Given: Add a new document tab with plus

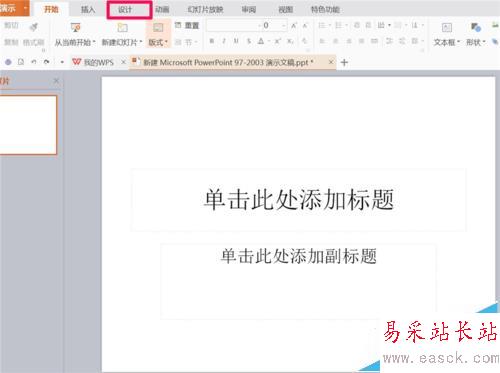Looking at the screenshot, I should pyautogui.click(x=344, y=62).
